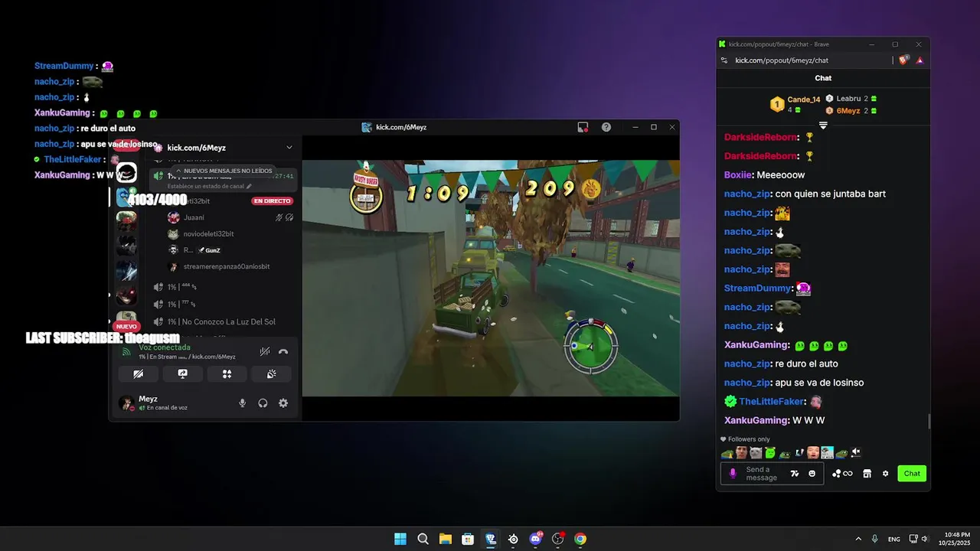Open Discord user settings gear
Image resolution: width=980 pixels, height=551 pixels.
(283, 403)
